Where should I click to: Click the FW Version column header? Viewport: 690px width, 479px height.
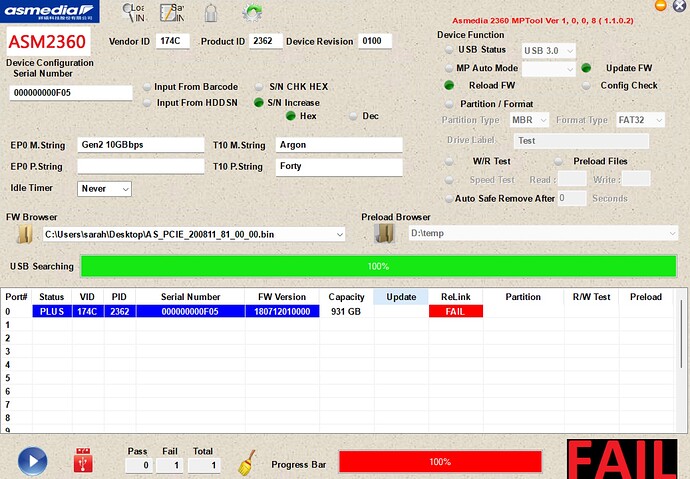[x=282, y=297]
